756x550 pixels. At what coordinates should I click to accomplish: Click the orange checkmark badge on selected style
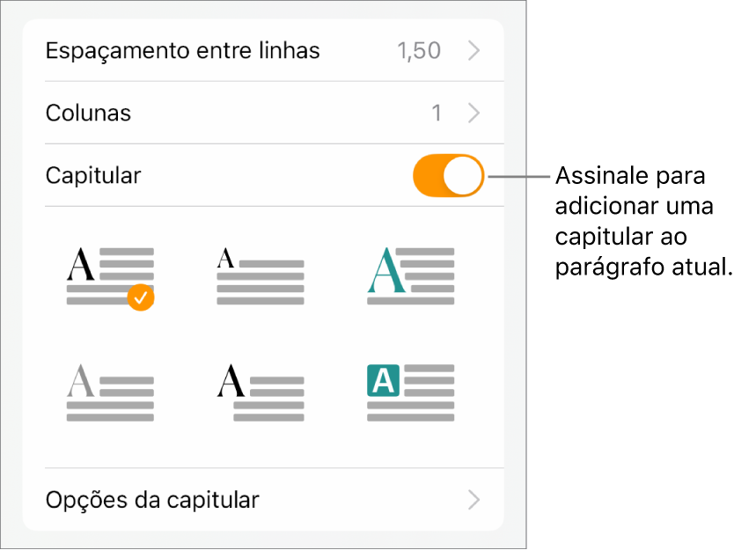point(141,298)
